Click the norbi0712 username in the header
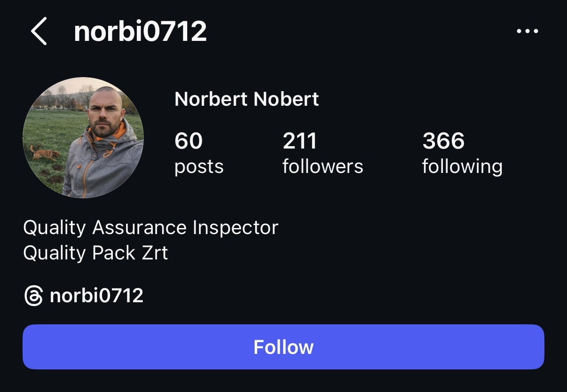This screenshot has width=567, height=392. (x=140, y=31)
